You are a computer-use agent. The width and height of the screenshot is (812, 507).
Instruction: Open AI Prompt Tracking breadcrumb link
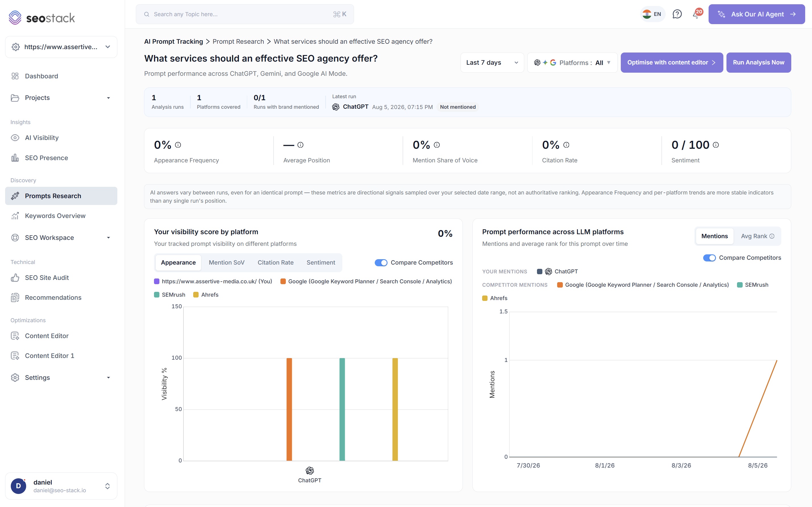click(174, 41)
